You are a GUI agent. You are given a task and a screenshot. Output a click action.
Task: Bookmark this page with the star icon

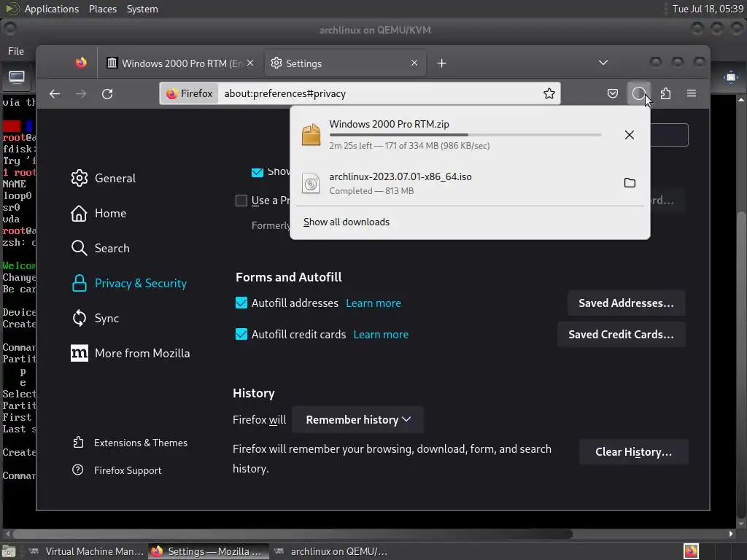(x=549, y=93)
